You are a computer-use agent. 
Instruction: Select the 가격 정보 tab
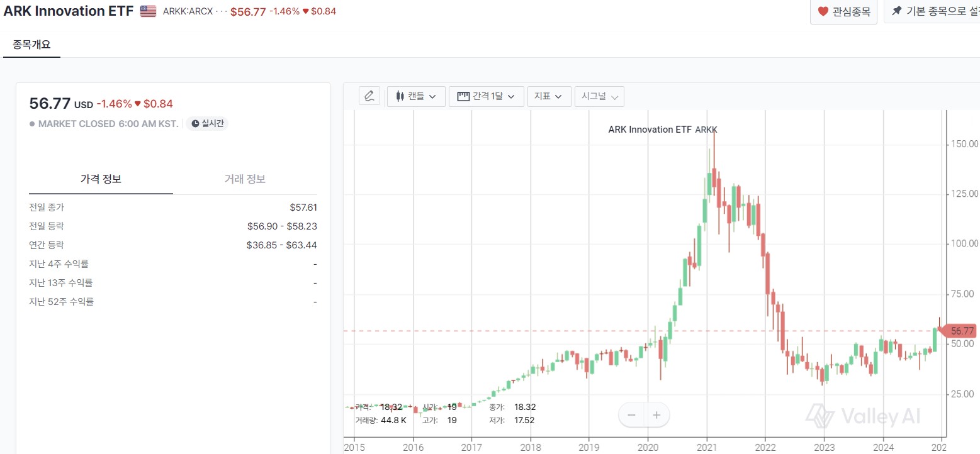101,179
